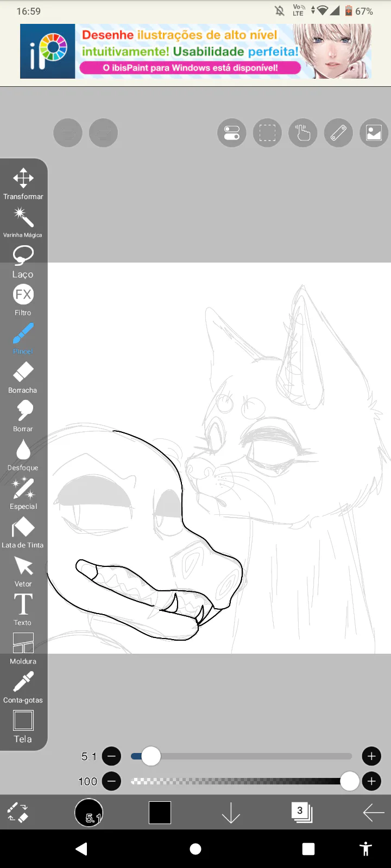The image size is (391, 868).
Task: Tap the accessibility navigation button
Action: point(366,849)
